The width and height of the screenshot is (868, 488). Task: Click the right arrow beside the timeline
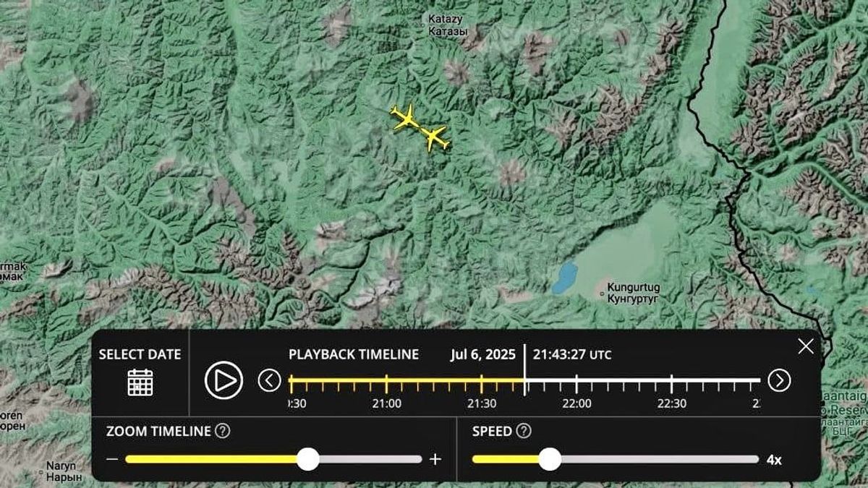[779, 380]
